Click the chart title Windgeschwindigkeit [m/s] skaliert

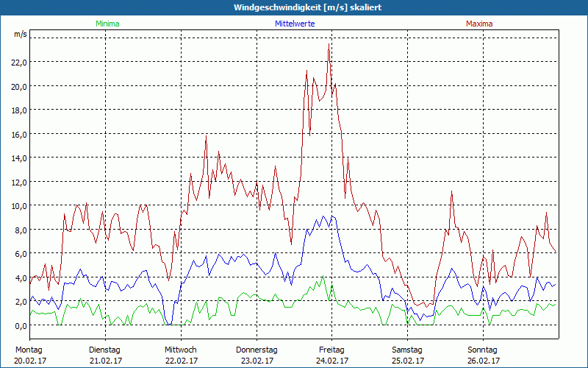pos(307,7)
